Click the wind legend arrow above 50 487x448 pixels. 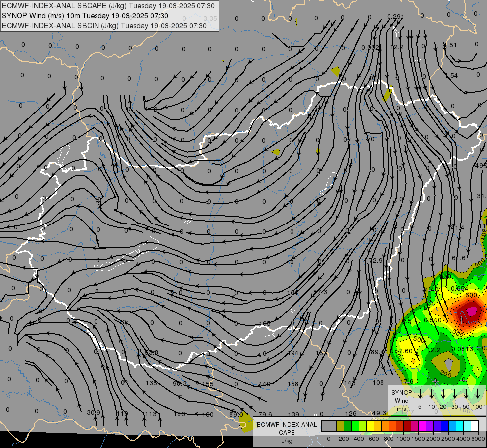(x=466, y=393)
